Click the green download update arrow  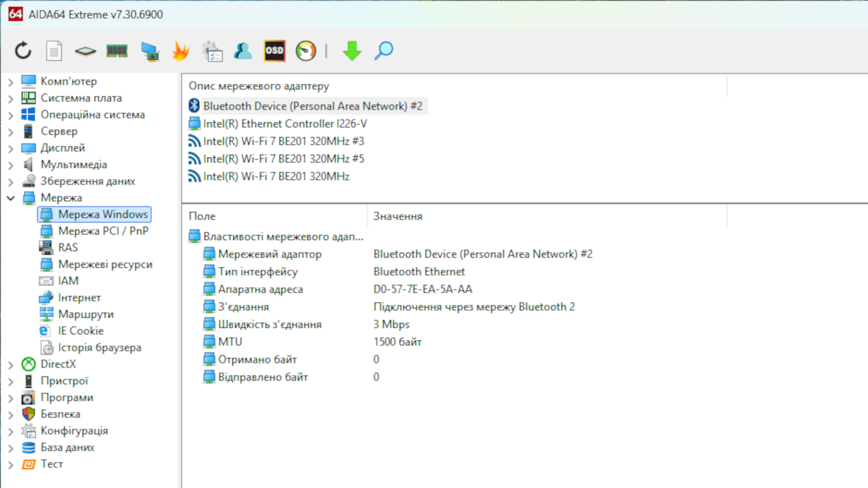point(352,51)
